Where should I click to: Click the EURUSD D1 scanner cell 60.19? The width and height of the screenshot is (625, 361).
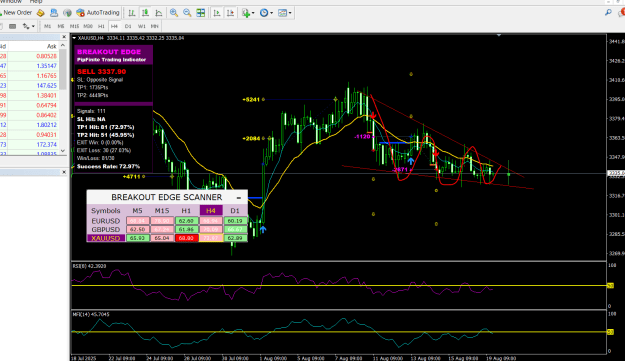235,221
